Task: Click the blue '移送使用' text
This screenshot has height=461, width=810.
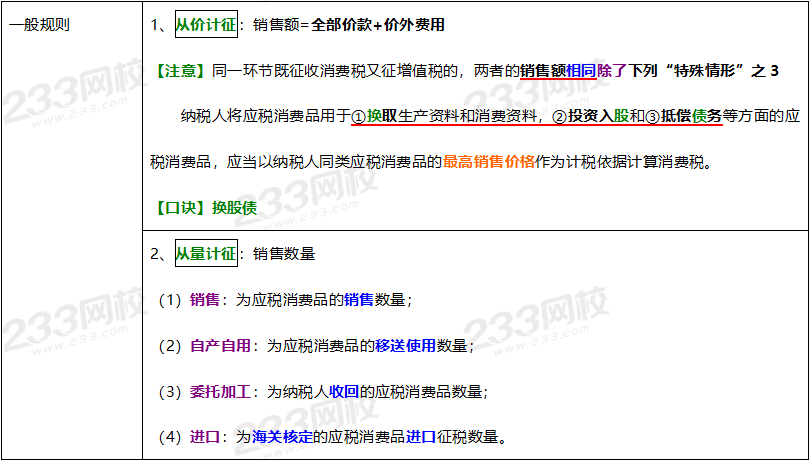Action: (x=406, y=346)
